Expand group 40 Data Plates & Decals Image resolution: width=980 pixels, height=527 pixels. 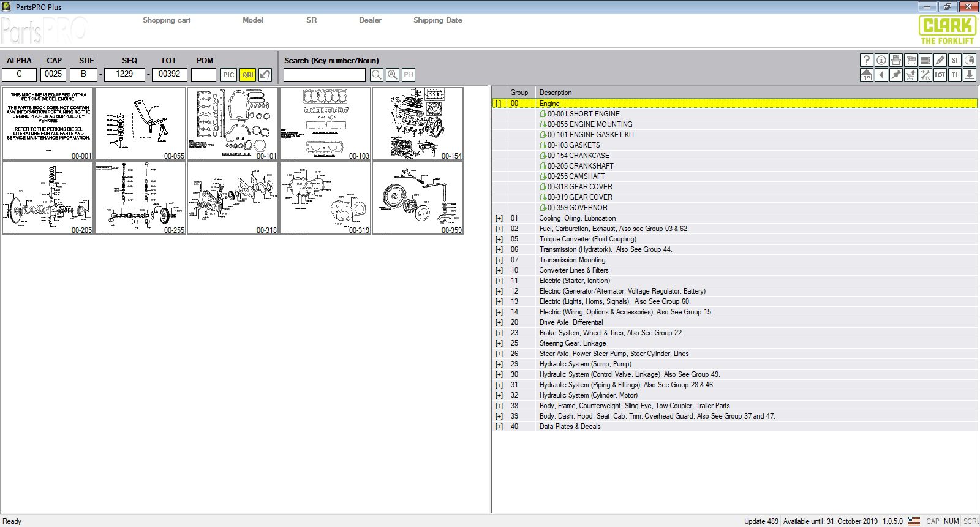[x=499, y=427]
